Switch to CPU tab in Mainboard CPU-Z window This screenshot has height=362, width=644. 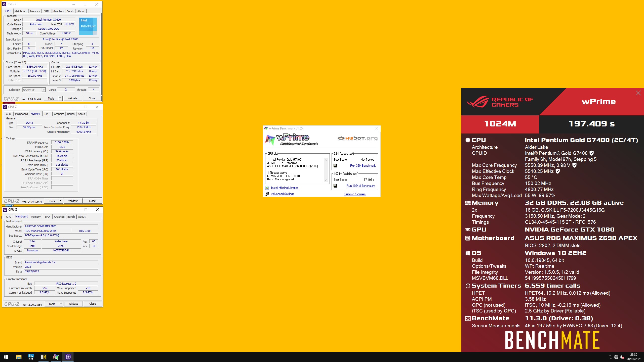click(x=9, y=217)
